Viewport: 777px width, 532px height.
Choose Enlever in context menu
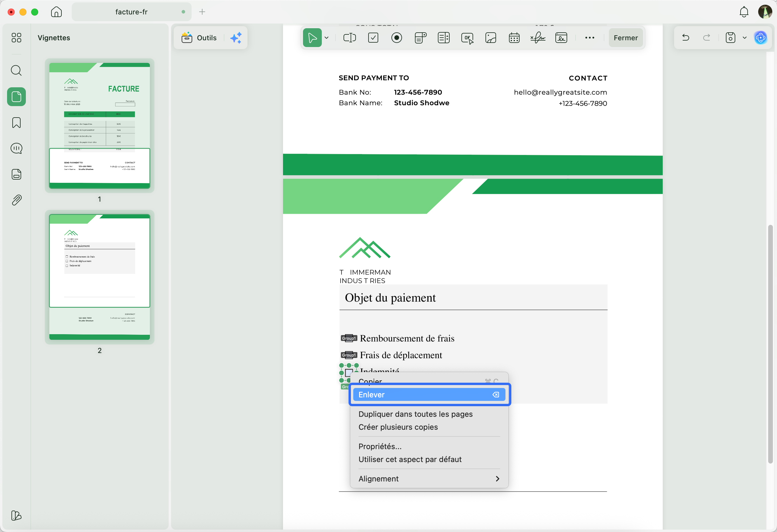429,394
